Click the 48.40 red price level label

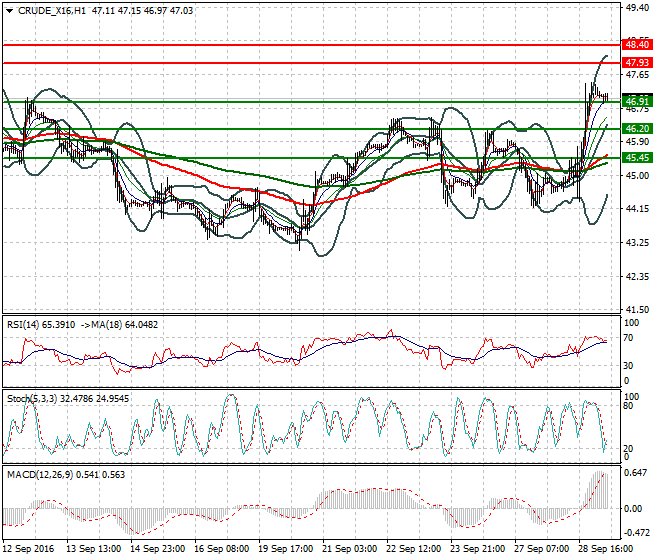click(637, 44)
